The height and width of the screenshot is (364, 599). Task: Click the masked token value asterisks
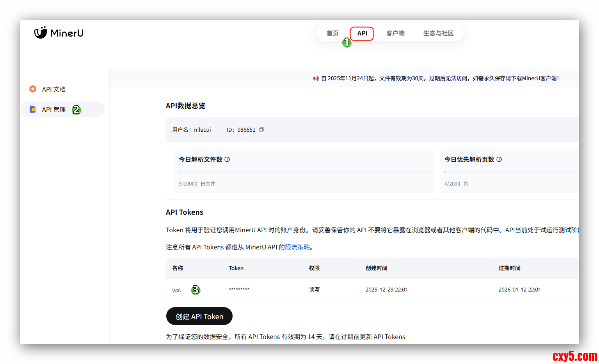coord(239,289)
